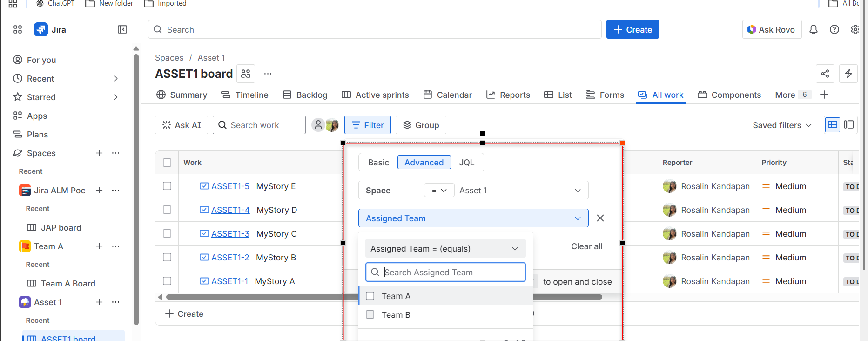868x341 pixels.
Task: Open the Asset 1 space value dropdown
Action: (520, 190)
